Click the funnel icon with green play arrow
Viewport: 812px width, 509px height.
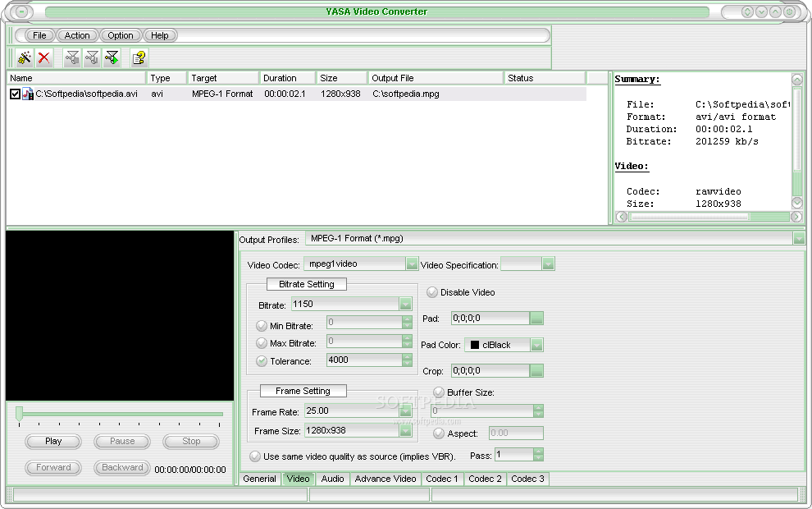click(112, 57)
